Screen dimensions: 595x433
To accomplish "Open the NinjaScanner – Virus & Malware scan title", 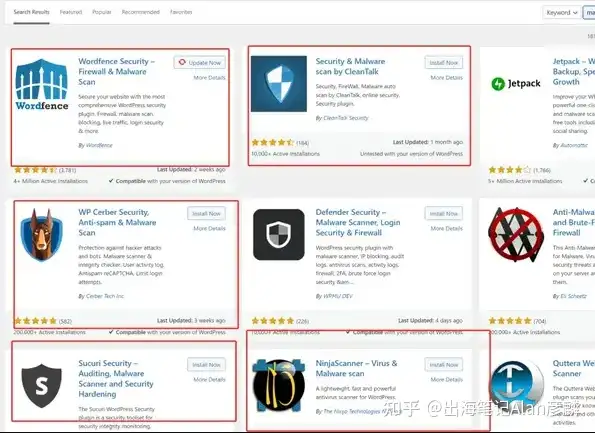I will pyautogui.click(x=356, y=368).
